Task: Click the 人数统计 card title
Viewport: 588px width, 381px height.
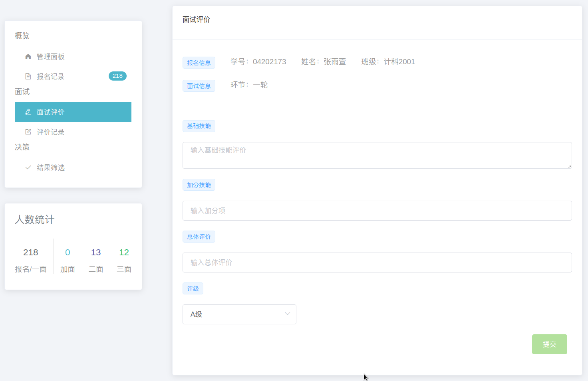Action: pyautogui.click(x=35, y=220)
